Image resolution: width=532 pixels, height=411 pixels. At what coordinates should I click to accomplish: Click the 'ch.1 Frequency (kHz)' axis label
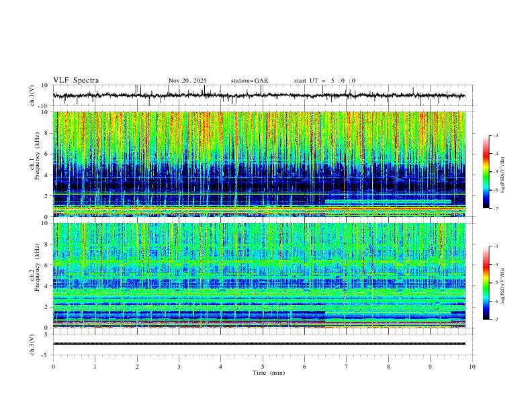click(x=35, y=156)
